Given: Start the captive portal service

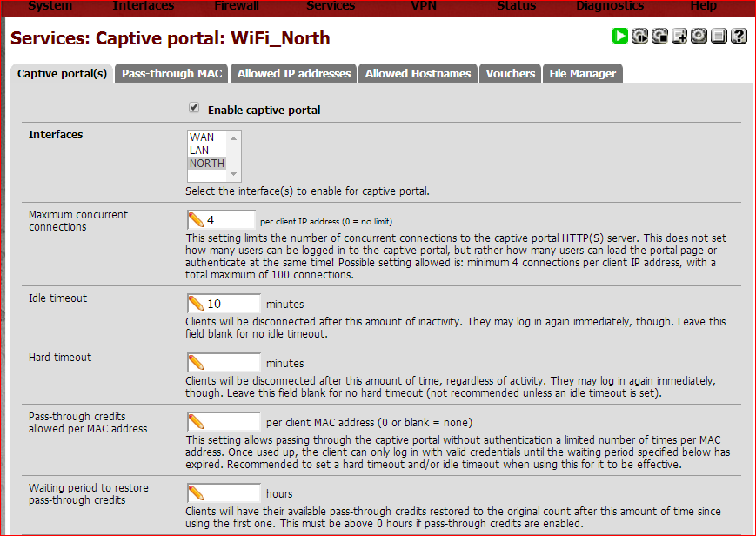Looking at the screenshot, I should coord(620,37).
